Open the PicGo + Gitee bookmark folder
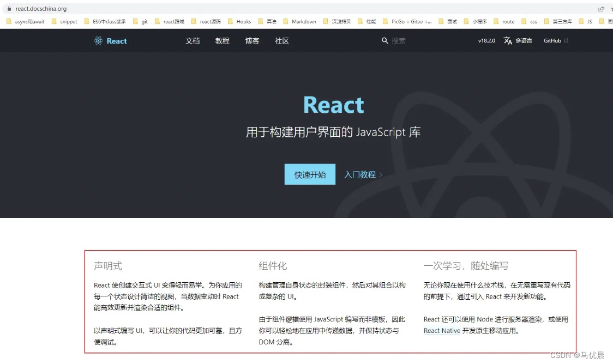 tap(407, 21)
